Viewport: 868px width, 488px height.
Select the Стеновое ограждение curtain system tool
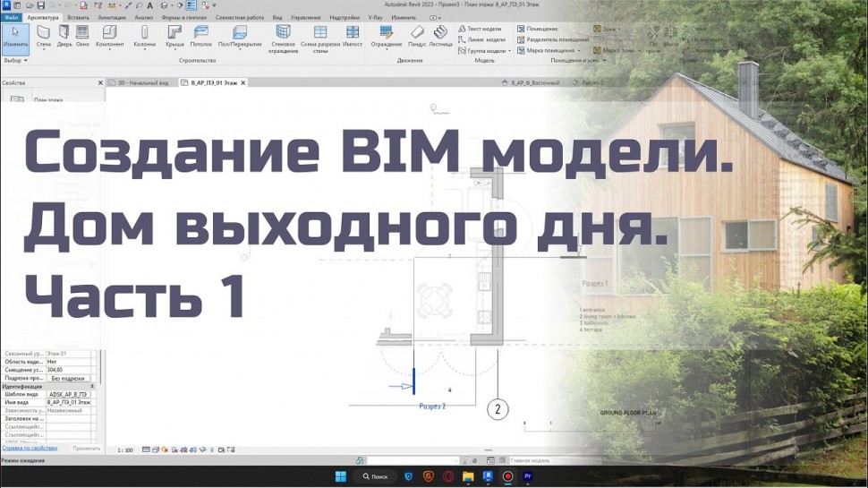tap(283, 39)
